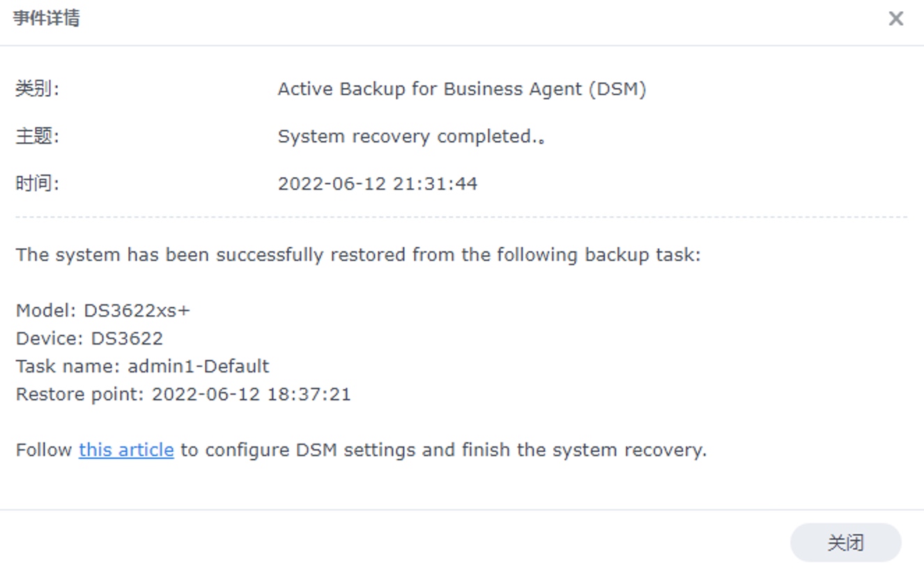Click the System recovery completed subject text
The width and height of the screenshot is (924, 569).
point(411,137)
